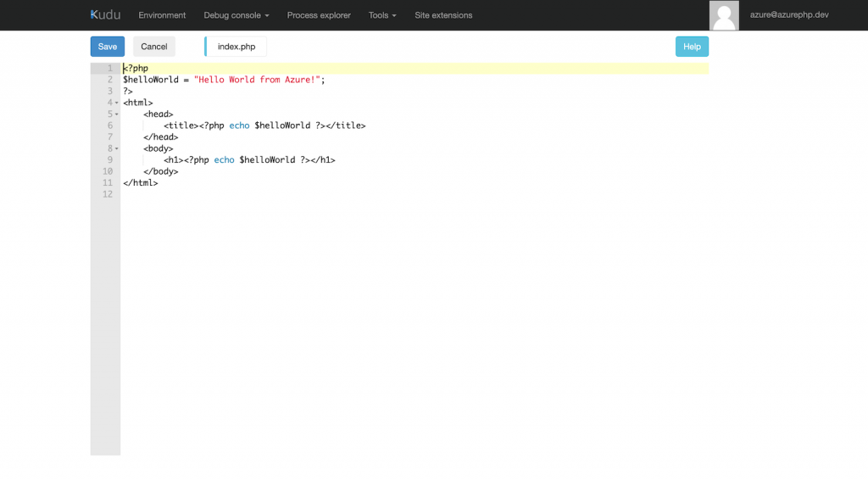
Task: Click line number 7 in the gutter
Action: pos(110,137)
